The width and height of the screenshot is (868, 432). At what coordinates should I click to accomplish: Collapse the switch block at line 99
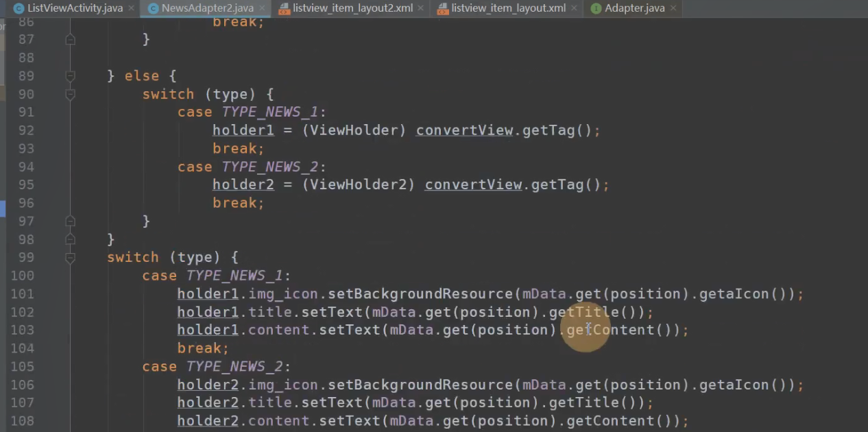70,257
